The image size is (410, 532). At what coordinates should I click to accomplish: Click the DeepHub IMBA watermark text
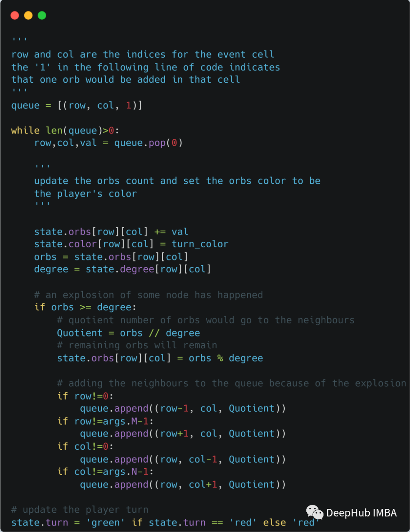[361, 513]
